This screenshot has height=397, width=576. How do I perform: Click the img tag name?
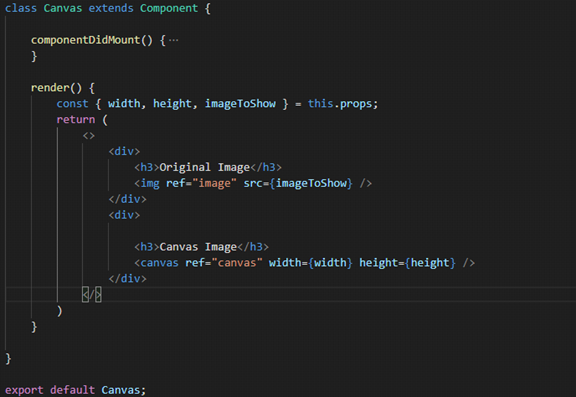150,183
